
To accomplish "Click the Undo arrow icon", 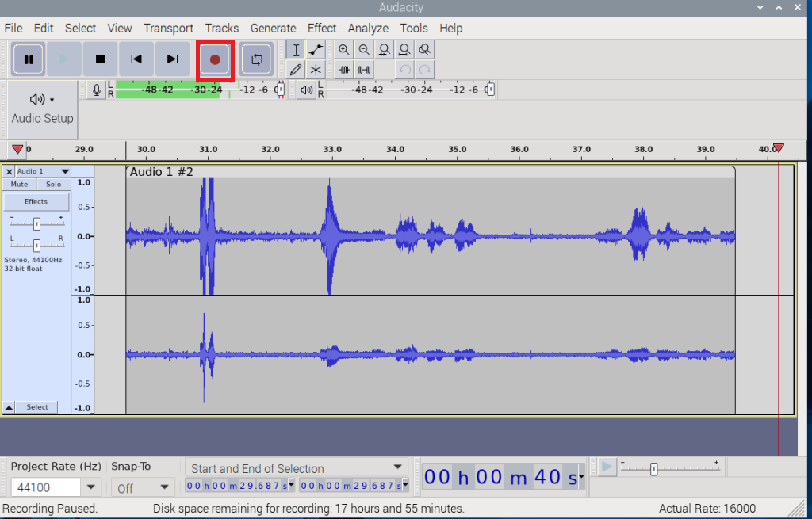I will [x=404, y=70].
